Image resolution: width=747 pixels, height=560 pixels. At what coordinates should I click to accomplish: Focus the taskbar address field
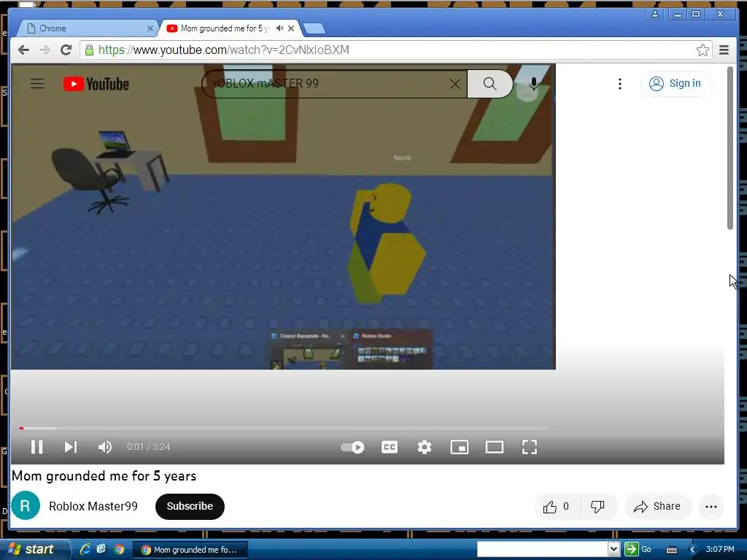pos(543,550)
